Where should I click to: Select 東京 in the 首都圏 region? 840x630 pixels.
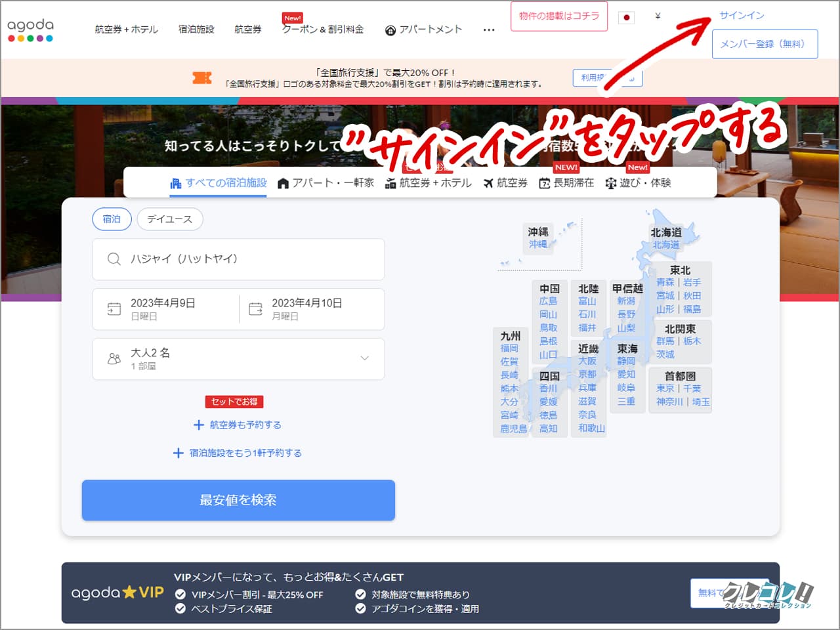pyautogui.click(x=665, y=388)
